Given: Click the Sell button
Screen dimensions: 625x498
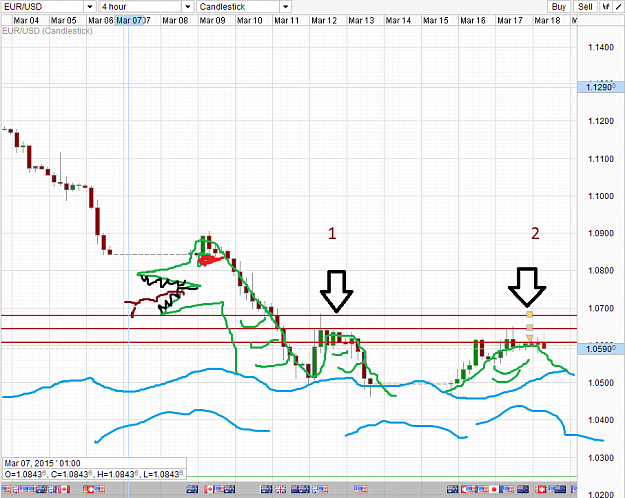Looking at the screenshot, I should tap(585, 6).
